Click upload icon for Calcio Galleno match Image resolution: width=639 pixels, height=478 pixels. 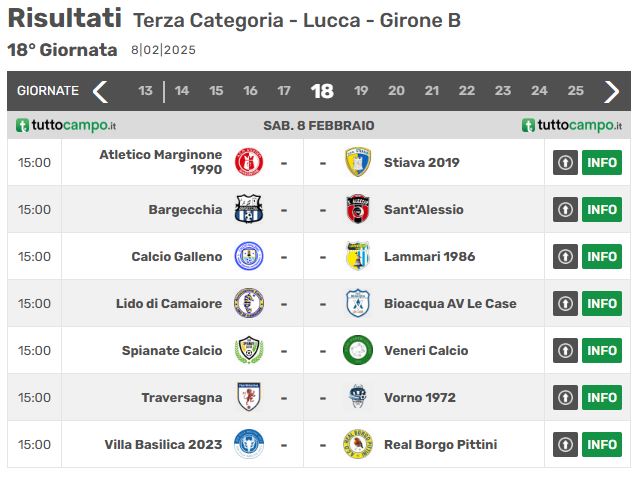(565, 256)
